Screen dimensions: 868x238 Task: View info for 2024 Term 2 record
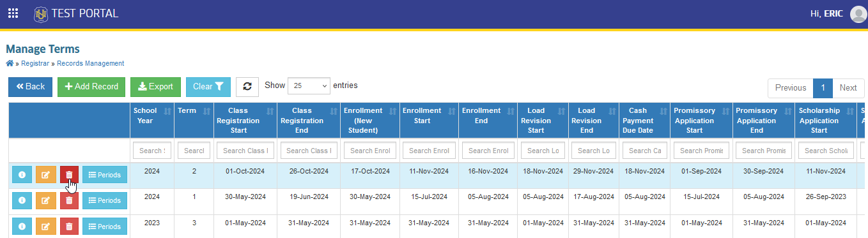[x=22, y=174]
